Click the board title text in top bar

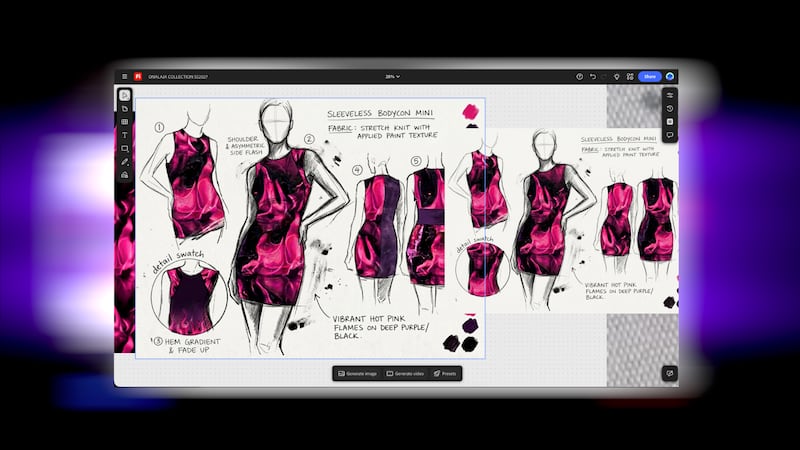pos(178,77)
